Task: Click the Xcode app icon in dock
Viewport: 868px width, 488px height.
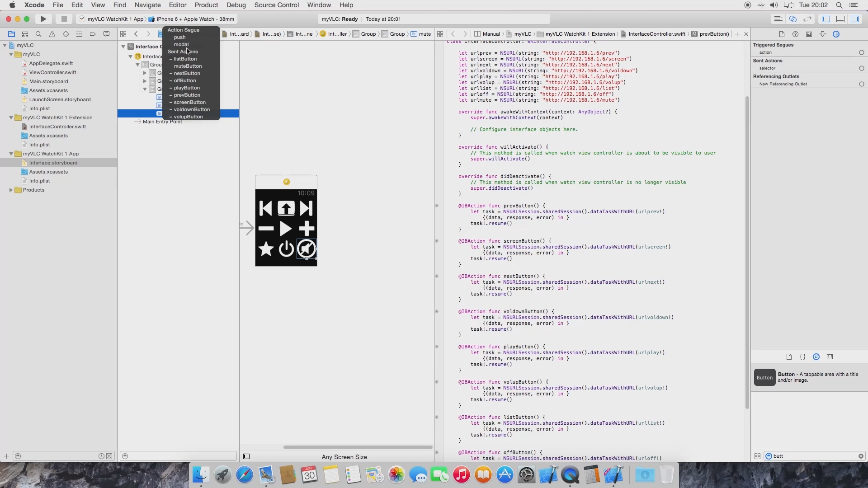Action: tap(613, 474)
